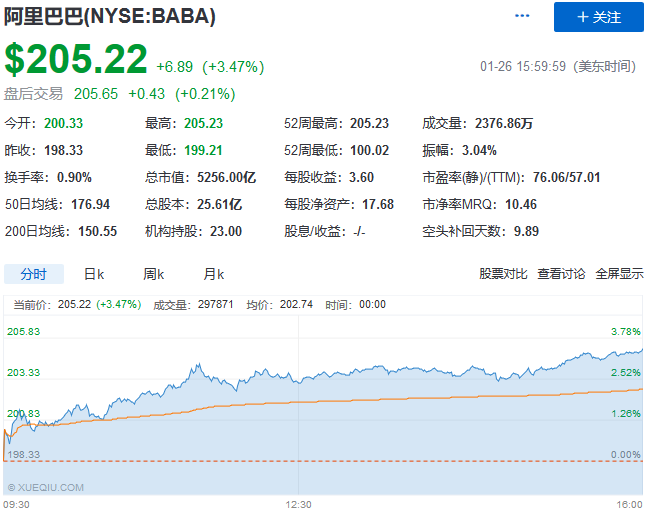Image resolution: width=647 pixels, height=513 pixels.
Task: Click the 09:30 time axis label
Action: click(17, 504)
